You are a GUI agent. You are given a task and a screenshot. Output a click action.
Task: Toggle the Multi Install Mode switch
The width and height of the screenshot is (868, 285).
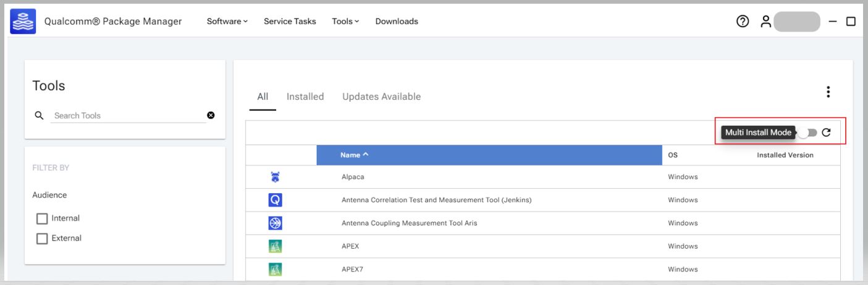807,133
